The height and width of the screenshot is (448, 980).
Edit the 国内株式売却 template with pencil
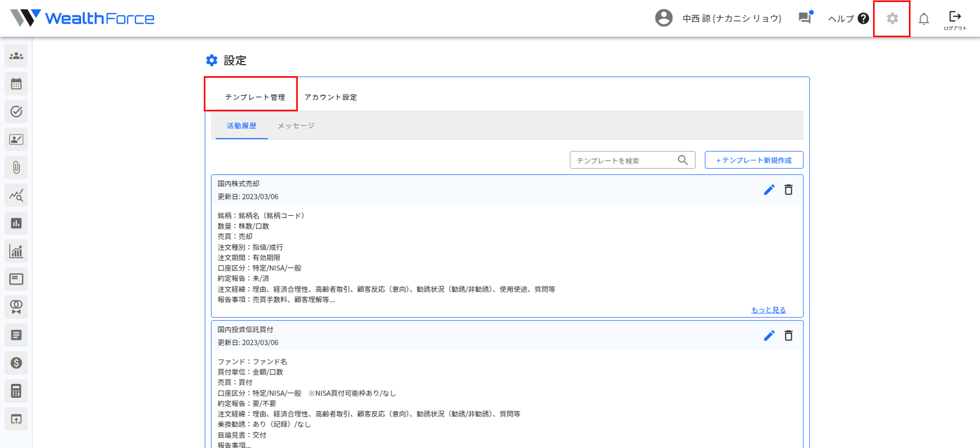tap(769, 190)
